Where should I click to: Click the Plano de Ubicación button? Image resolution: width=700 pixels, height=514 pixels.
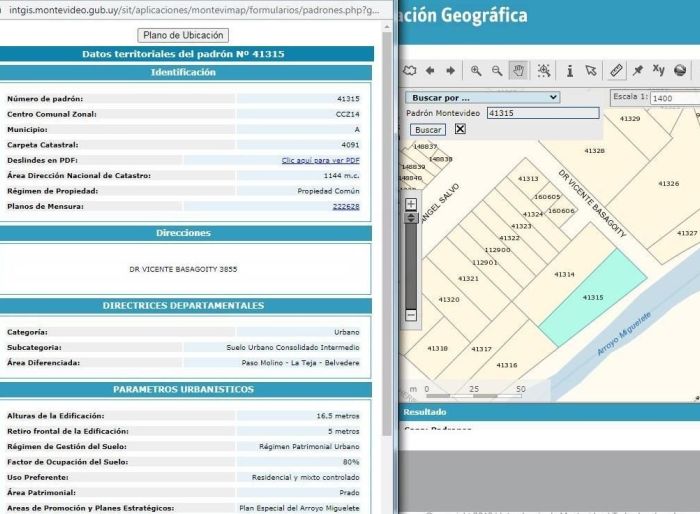(x=183, y=35)
